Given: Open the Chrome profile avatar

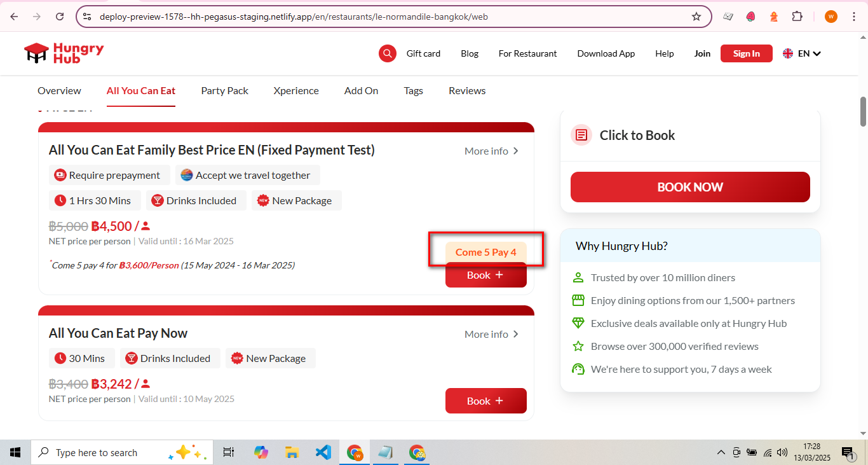Looking at the screenshot, I should 831,17.
